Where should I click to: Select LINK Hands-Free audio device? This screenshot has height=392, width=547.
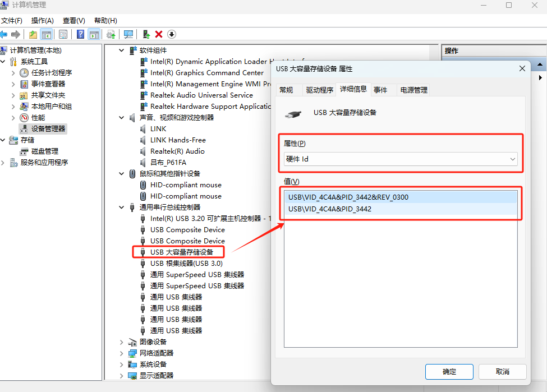point(178,140)
